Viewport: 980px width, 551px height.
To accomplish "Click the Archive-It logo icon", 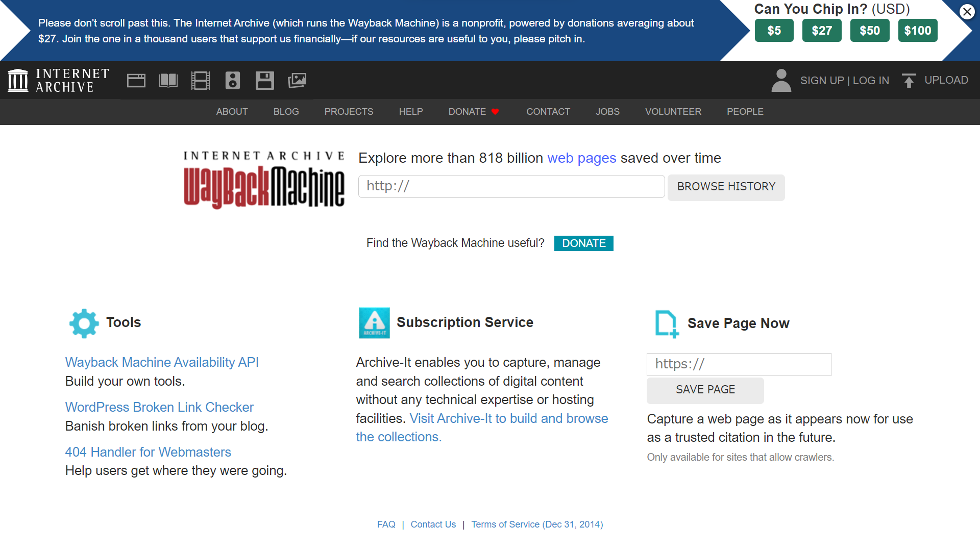I will (x=374, y=322).
